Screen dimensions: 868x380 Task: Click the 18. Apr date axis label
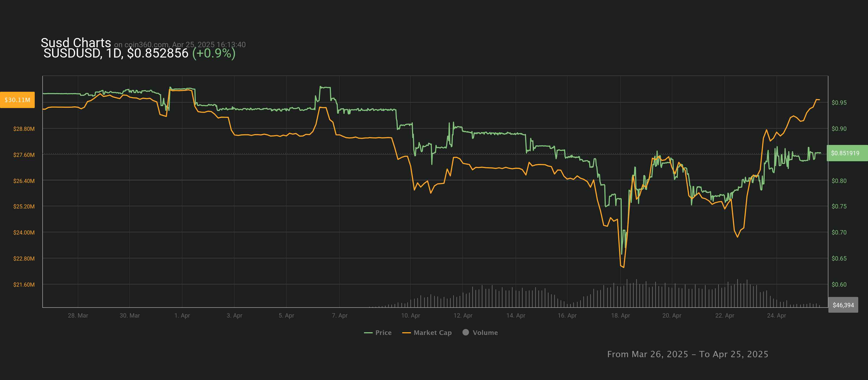tap(620, 316)
